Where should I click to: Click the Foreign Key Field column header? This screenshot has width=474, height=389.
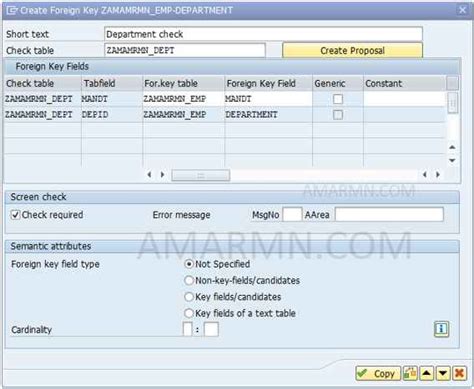click(269, 83)
